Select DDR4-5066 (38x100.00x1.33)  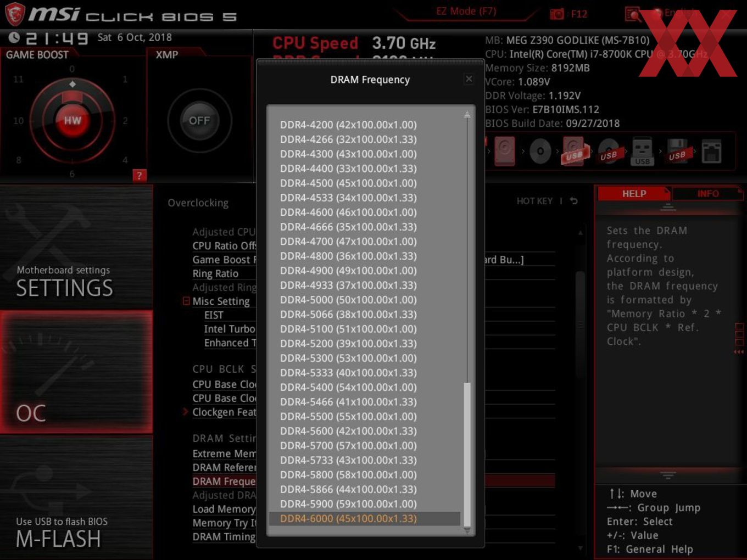click(x=364, y=314)
